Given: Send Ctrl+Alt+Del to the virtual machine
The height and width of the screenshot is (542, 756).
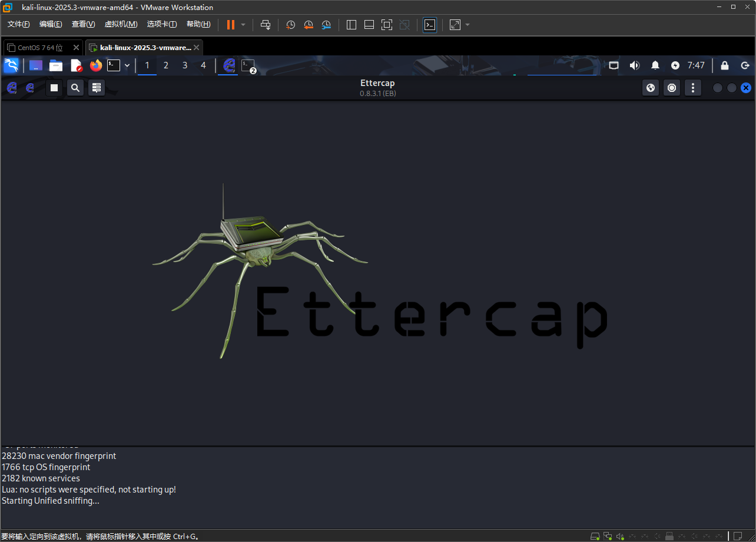Looking at the screenshot, I should 266,24.
